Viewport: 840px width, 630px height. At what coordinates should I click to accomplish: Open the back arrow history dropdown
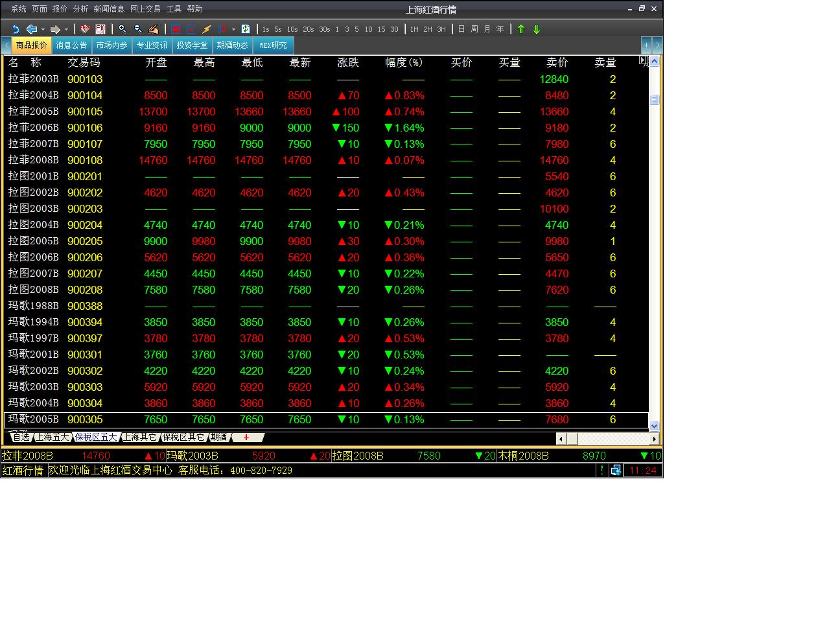coord(43,29)
